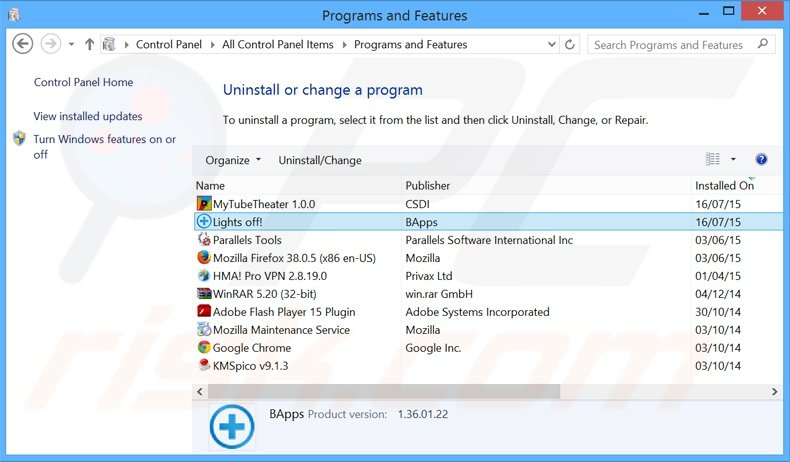Viewport: 790px width, 462px height.
Task: Open more view options dropdown arrow
Action: tap(733, 159)
